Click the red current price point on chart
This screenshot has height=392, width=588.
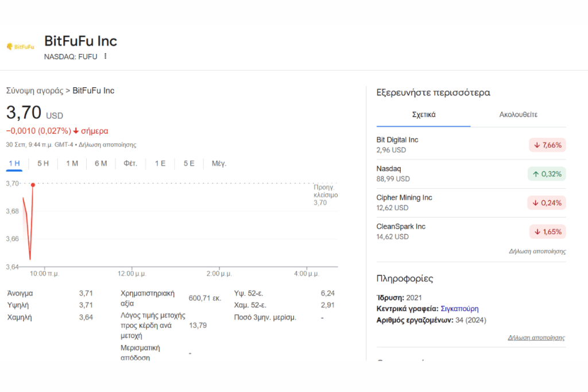click(x=33, y=185)
